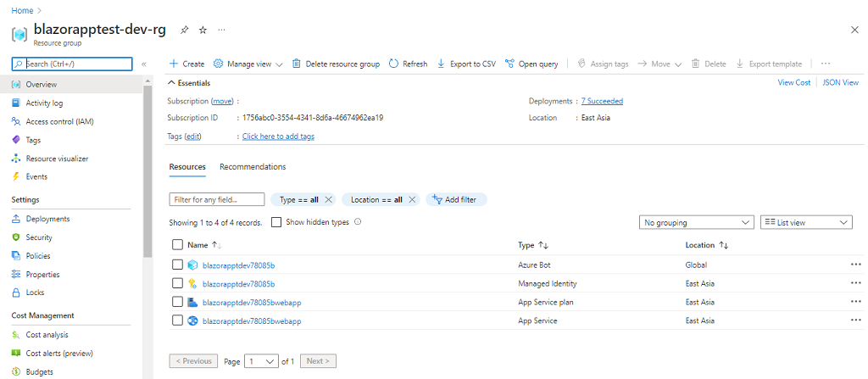This screenshot has width=868, height=379.
Task: Select the Managed Identity row checkbox
Action: click(177, 283)
